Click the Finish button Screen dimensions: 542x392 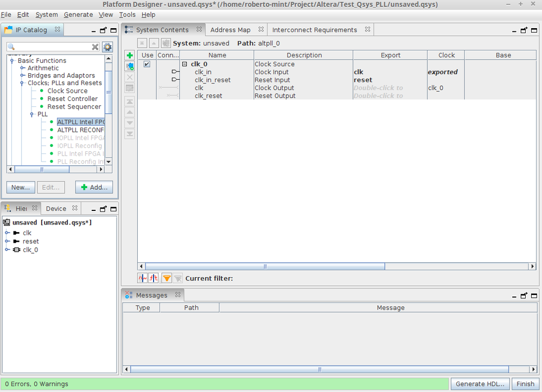(525, 384)
